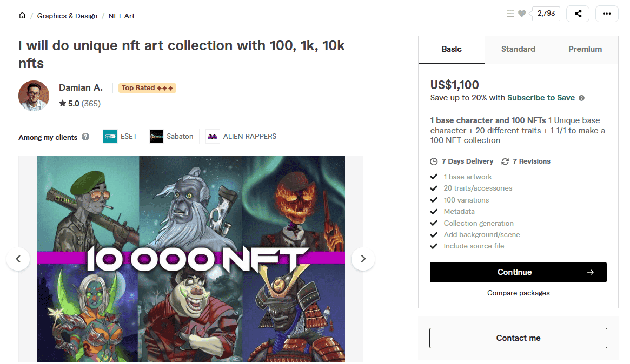The width and height of the screenshot is (630, 364).
Task: Click the 10 000 NFT gallery image
Action: point(191,259)
